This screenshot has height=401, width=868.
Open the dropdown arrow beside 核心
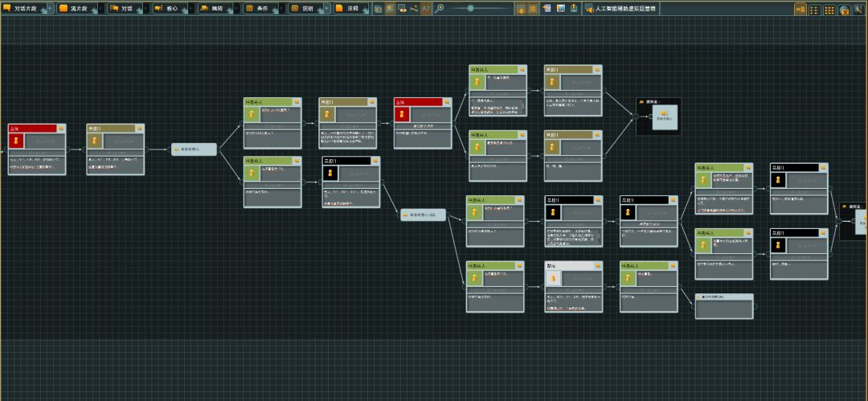(191, 8)
